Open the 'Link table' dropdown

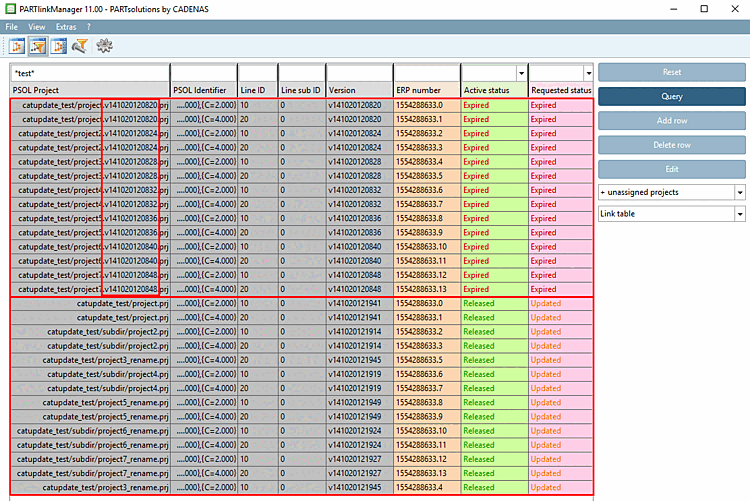coord(739,214)
